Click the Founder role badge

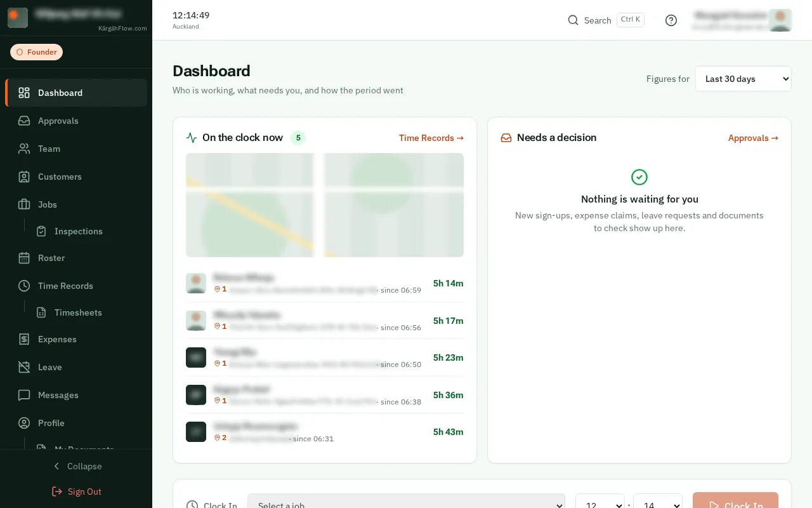coord(36,52)
